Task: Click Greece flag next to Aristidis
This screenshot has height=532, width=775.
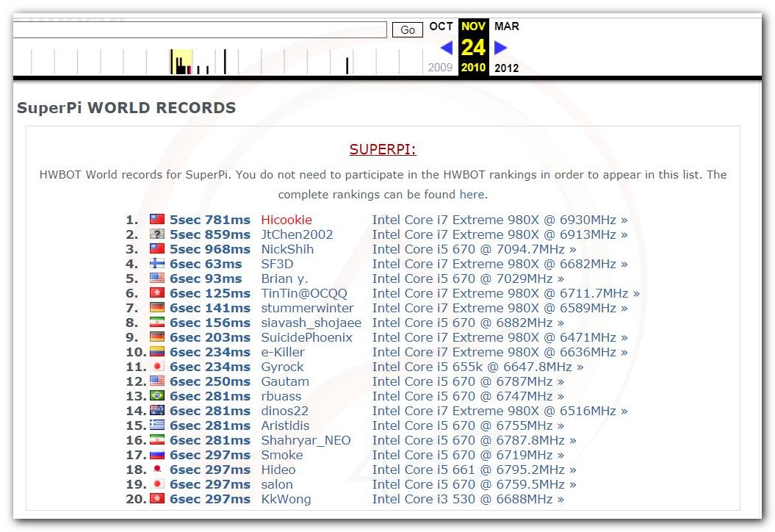Action: click(157, 425)
